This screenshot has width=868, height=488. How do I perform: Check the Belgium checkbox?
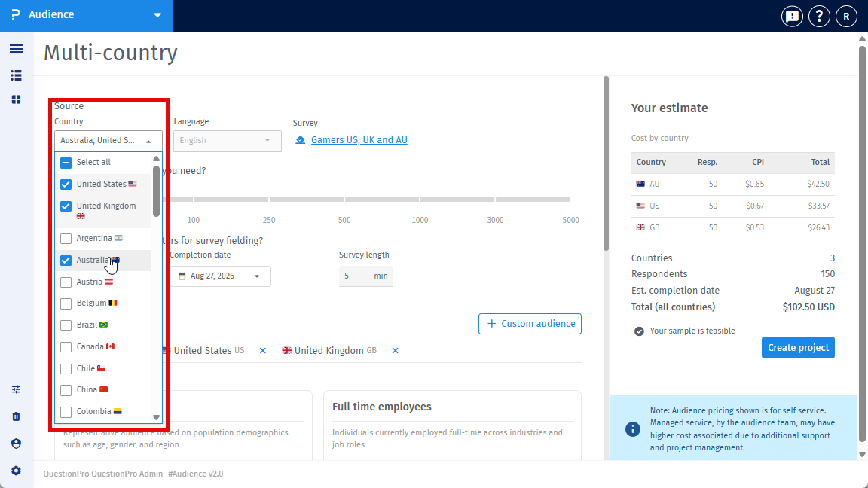coord(66,303)
